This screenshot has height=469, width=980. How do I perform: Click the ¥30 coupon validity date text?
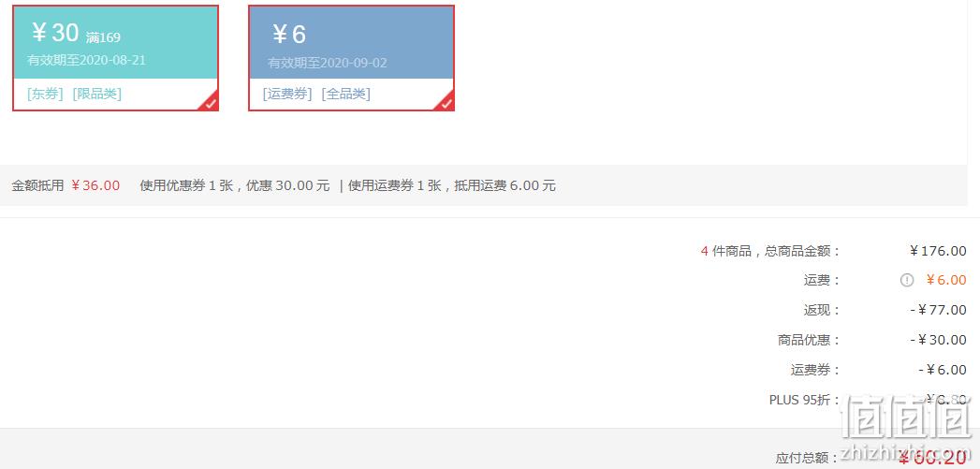pyautogui.click(x=86, y=60)
